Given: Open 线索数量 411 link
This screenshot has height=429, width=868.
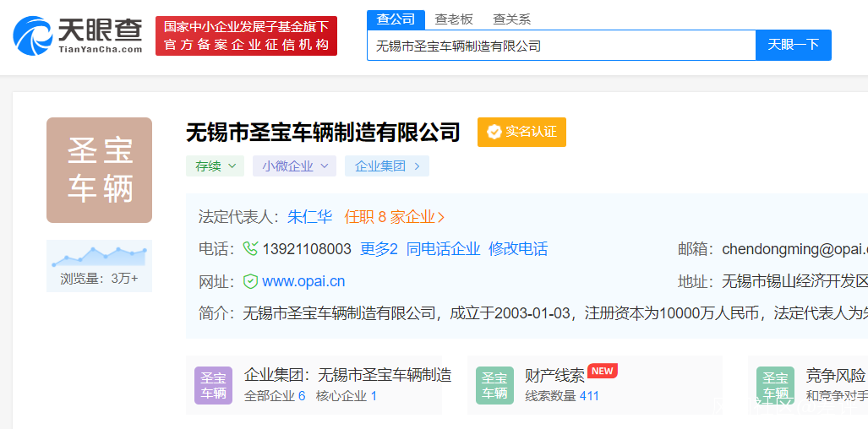Looking at the screenshot, I should pos(562,396).
